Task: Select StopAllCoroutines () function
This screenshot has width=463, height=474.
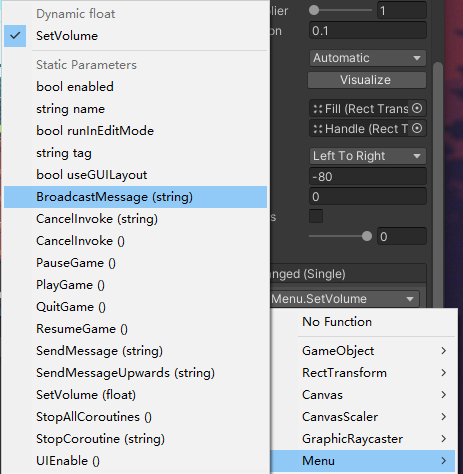Action: (135, 417)
